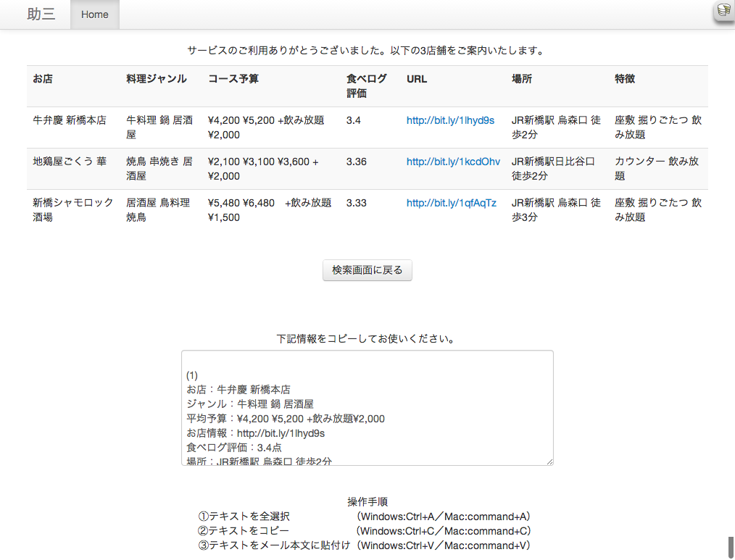735x560 pixels.
Task: Open the Home tab
Action: 95,14
